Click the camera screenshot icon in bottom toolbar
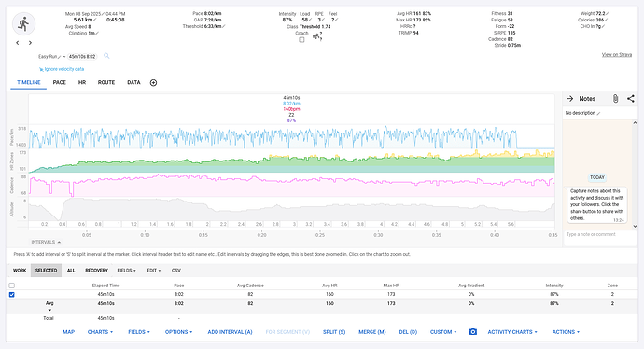Viewport: 644px width, 349px height. [472, 332]
